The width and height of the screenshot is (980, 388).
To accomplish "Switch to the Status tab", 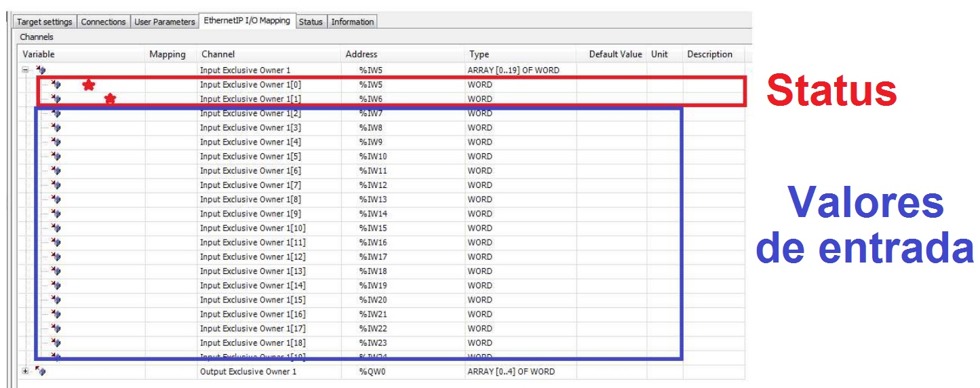I will 311,22.
